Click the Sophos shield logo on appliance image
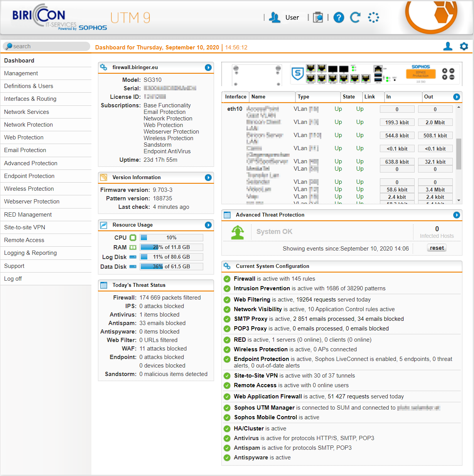Viewport: 474px width, 476px height. pos(297,73)
